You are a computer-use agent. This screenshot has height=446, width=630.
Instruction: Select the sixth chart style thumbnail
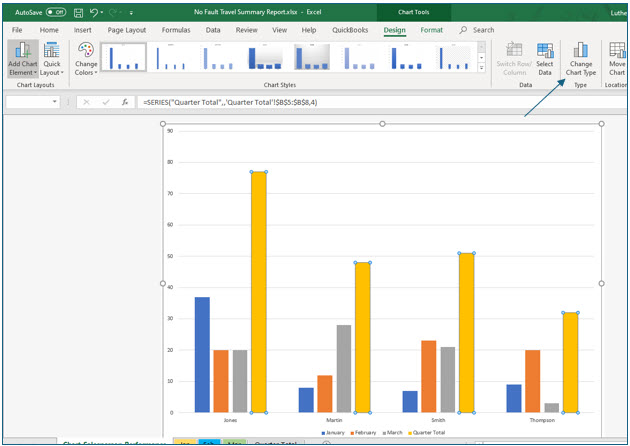pos(359,57)
